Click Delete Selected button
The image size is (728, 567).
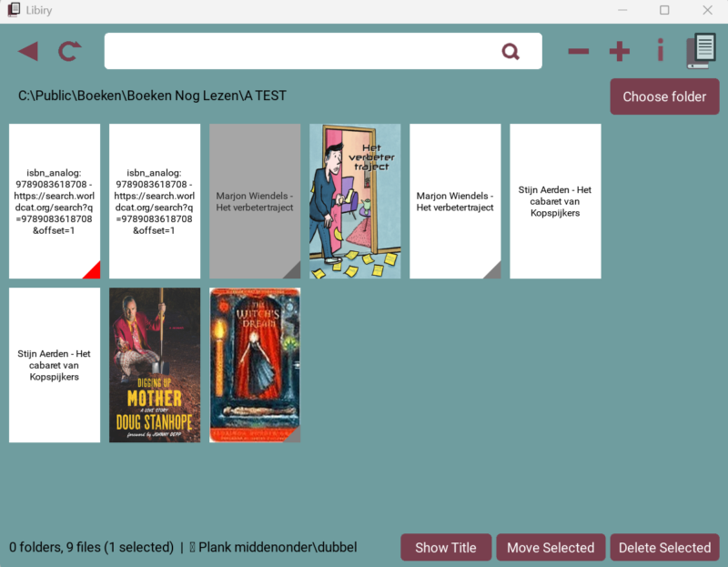click(664, 547)
